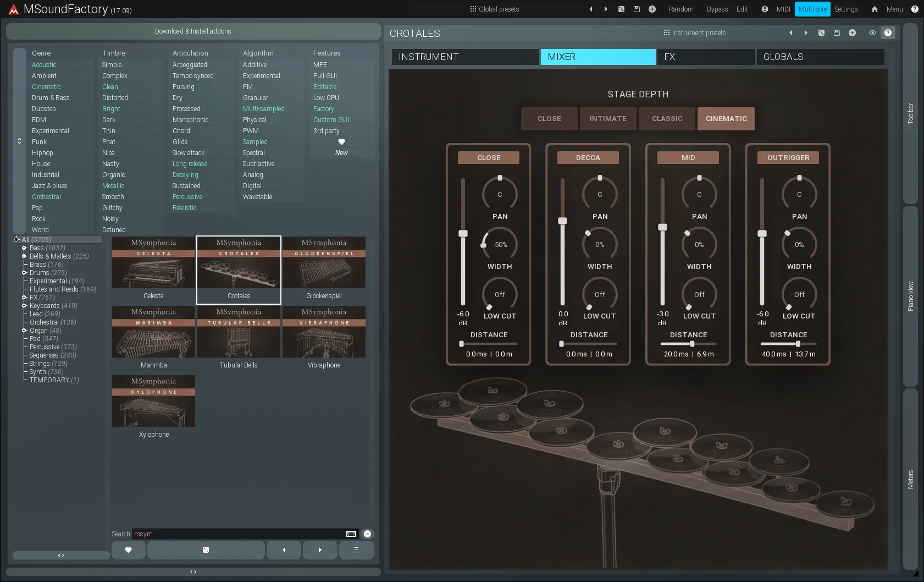Click Download & Install addons button

point(193,31)
